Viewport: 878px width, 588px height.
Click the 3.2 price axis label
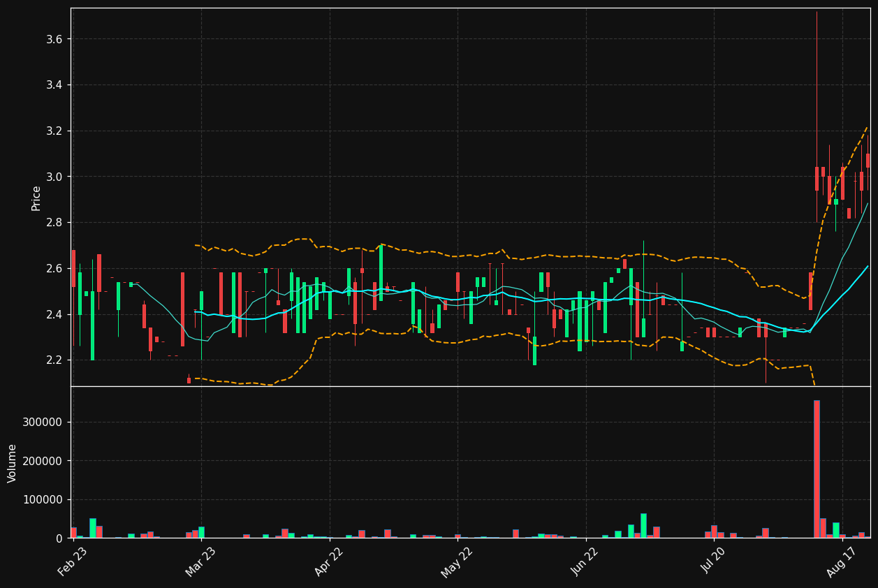pyautogui.click(x=54, y=131)
